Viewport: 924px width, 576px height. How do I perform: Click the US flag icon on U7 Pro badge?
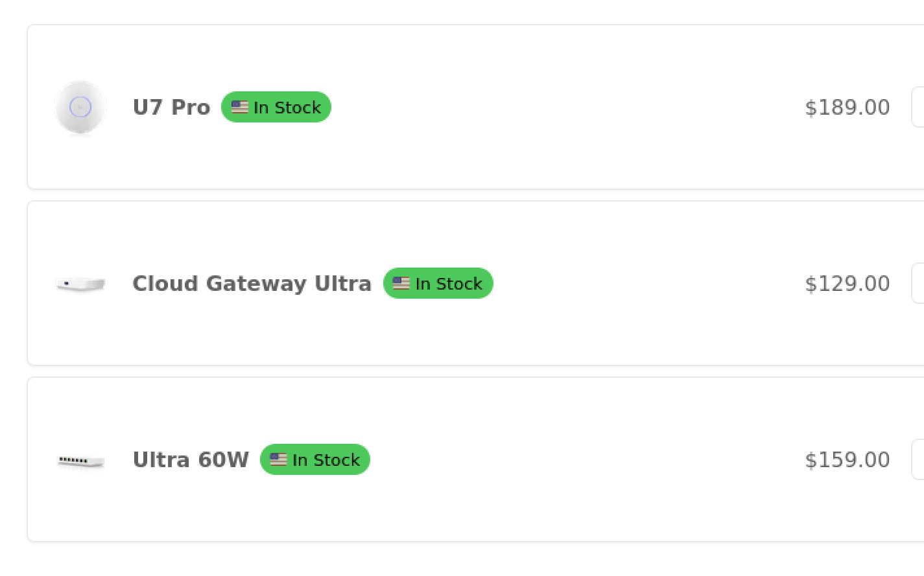pyautogui.click(x=239, y=107)
